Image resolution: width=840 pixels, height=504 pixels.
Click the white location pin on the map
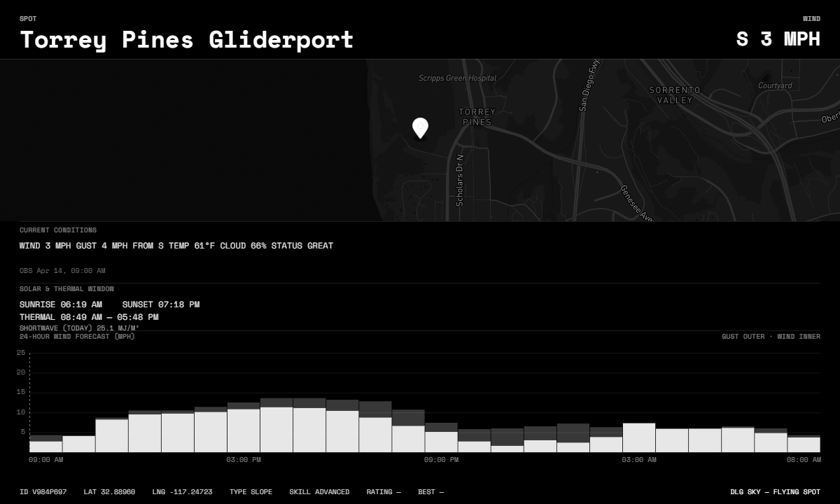pyautogui.click(x=420, y=127)
